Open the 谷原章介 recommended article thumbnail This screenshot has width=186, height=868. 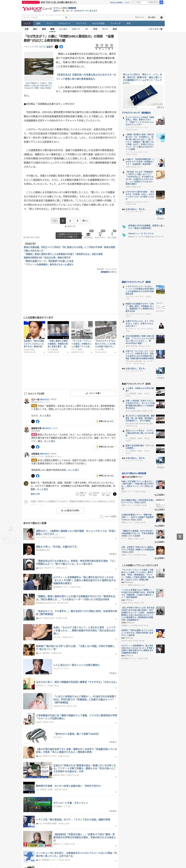34,330
